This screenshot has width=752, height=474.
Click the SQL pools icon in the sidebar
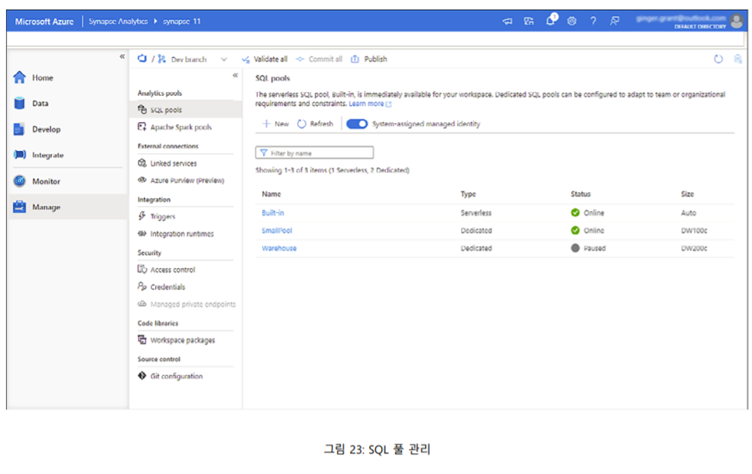coord(142,109)
